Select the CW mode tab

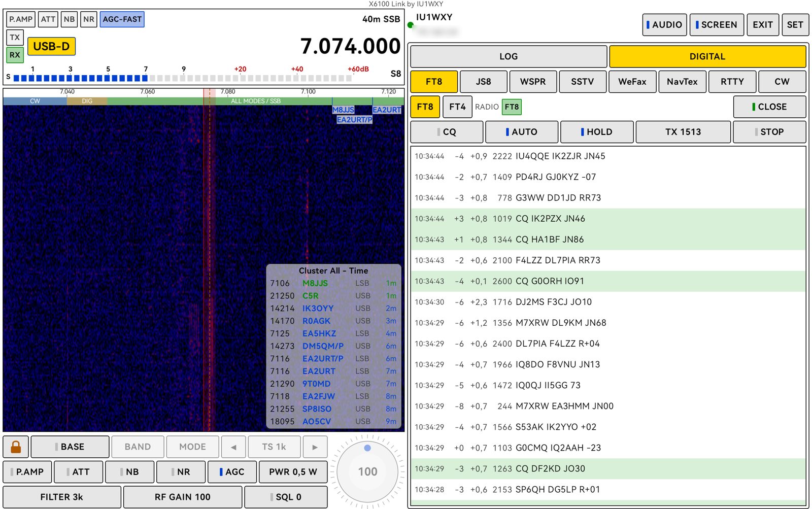(782, 82)
